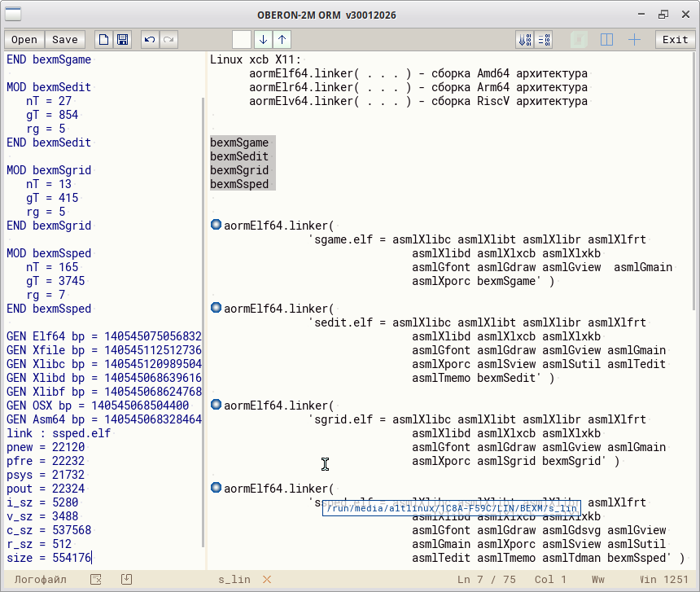
Task: Click the empty search field in toolbar
Action: 242,39
